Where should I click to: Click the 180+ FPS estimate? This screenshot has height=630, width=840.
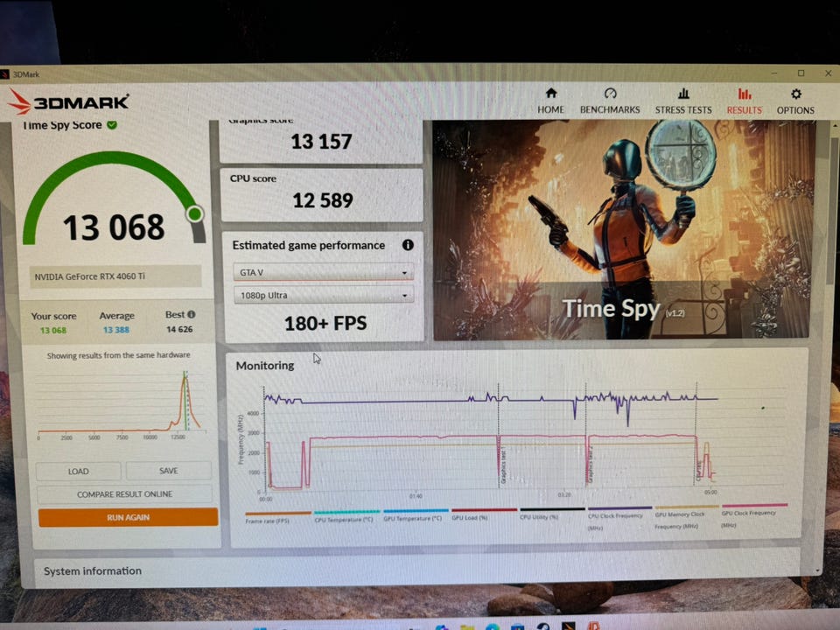point(325,324)
